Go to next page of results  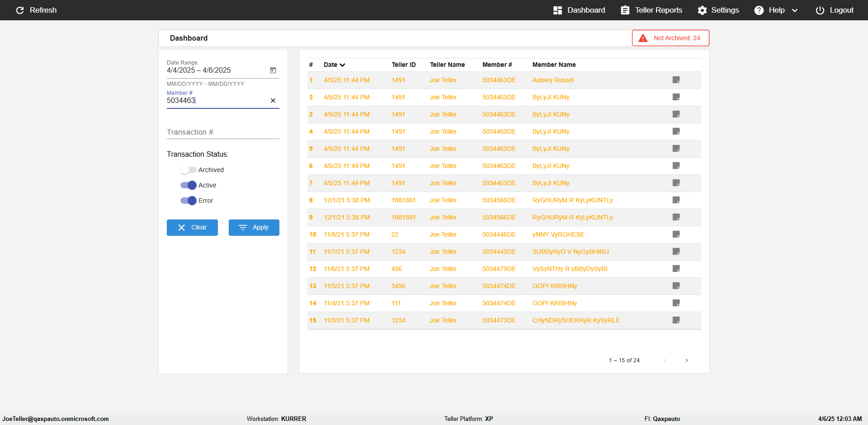point(687,360)
